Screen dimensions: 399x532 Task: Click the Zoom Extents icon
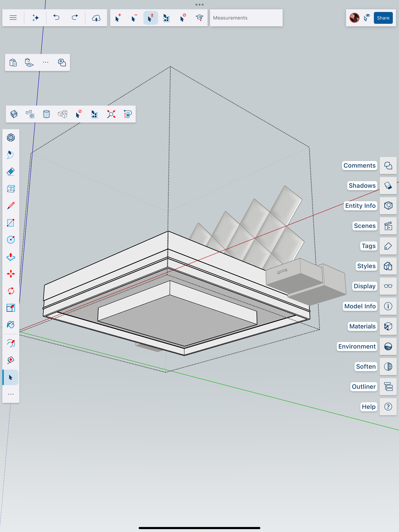[111, 114]
